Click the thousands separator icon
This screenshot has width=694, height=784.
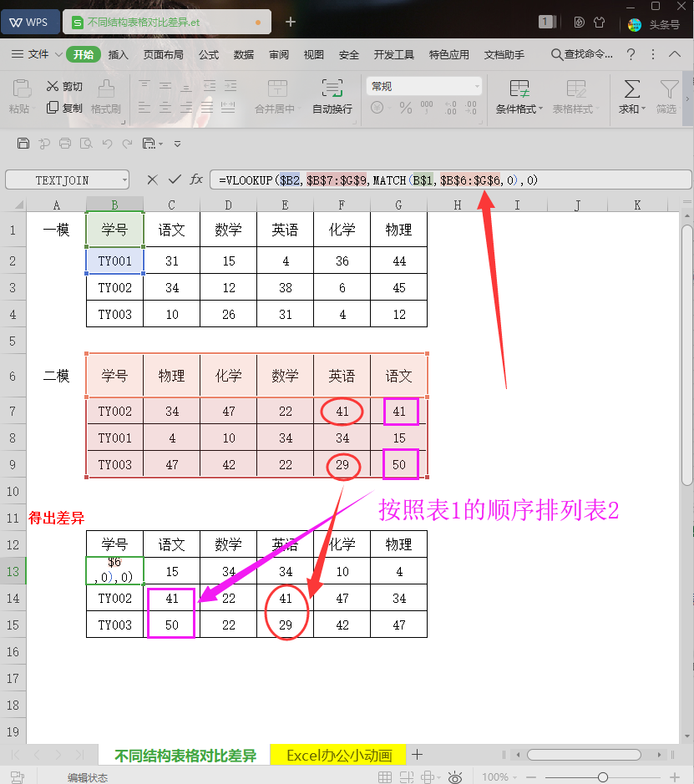point(427,107)
